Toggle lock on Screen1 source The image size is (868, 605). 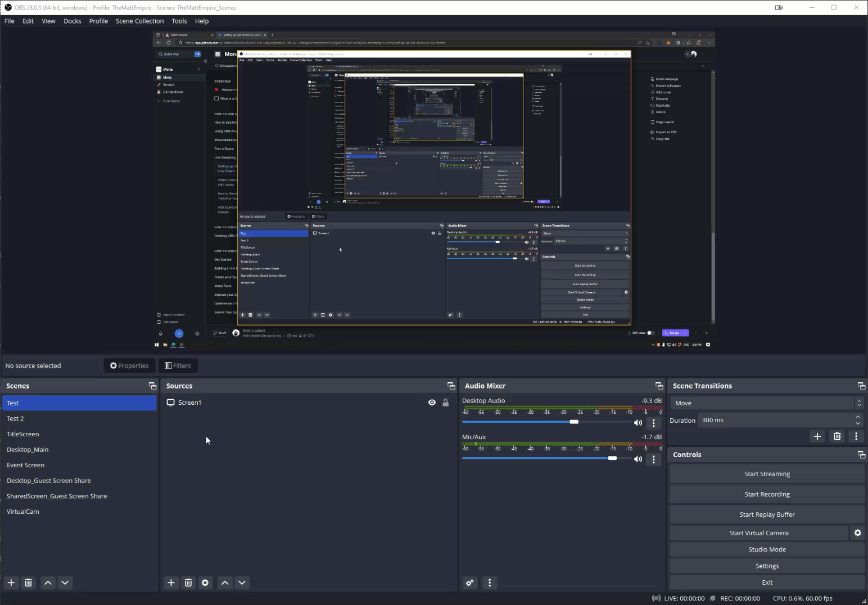(x=446, y=403)
